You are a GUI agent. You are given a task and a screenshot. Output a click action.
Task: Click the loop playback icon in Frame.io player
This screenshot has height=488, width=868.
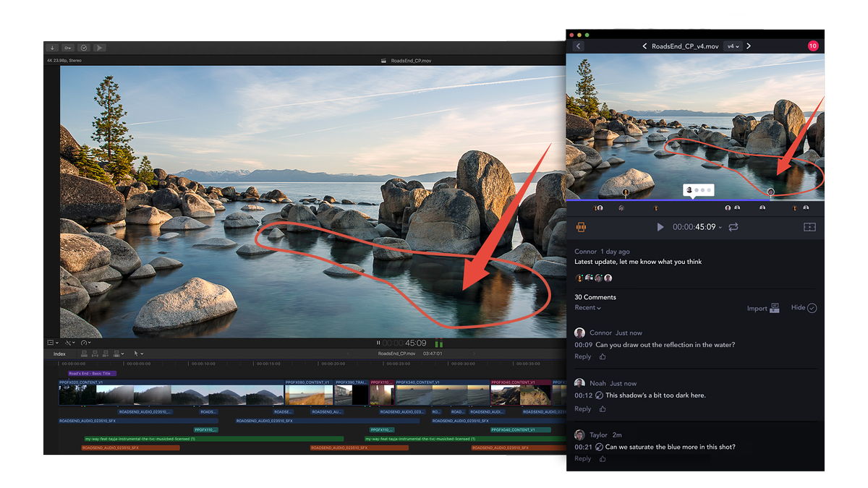coord(733,226)
